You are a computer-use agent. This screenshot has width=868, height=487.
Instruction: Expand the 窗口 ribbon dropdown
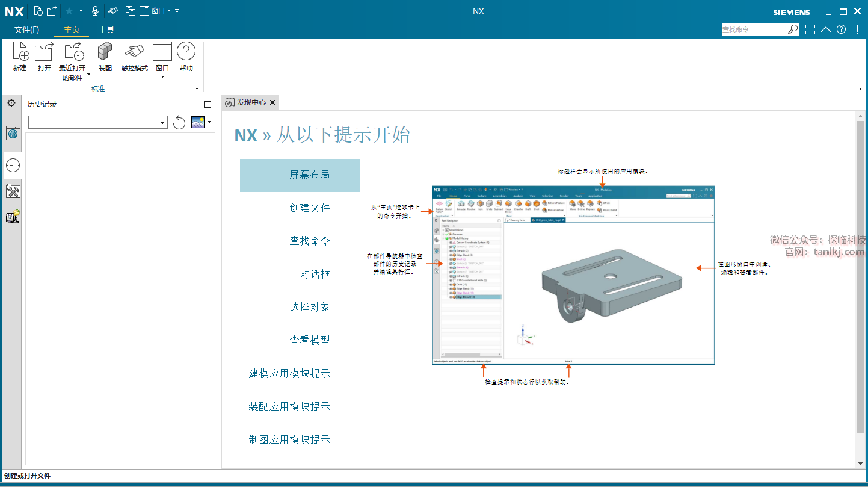162,76
